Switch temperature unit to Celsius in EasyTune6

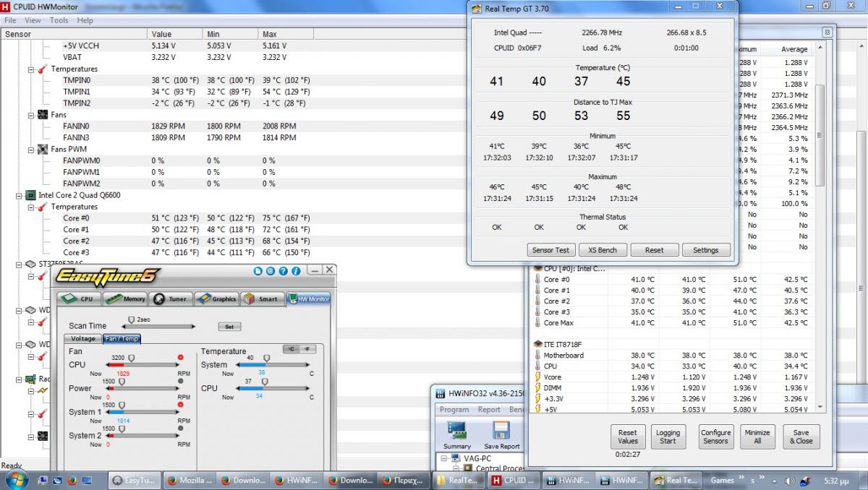(x=291, y=349)
